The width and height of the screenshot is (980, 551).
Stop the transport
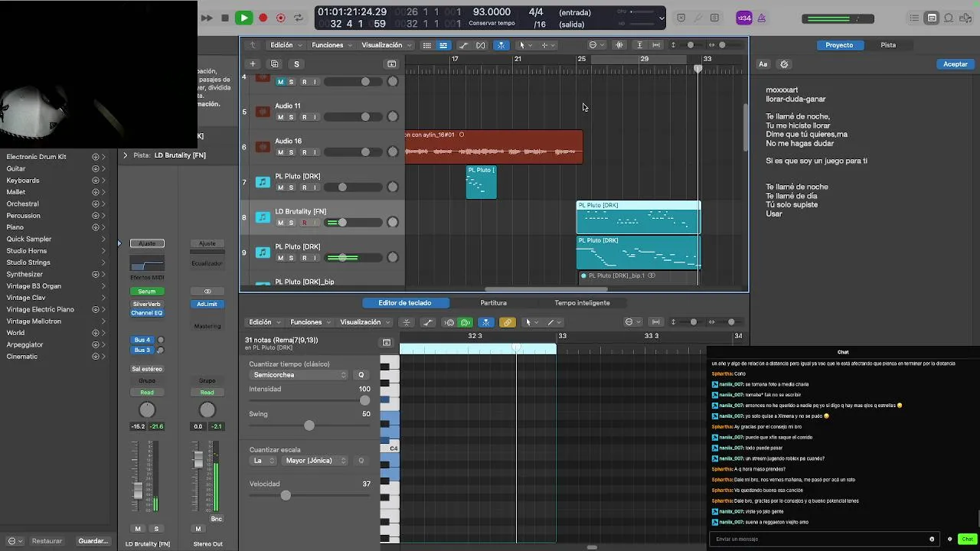(224, 18)
